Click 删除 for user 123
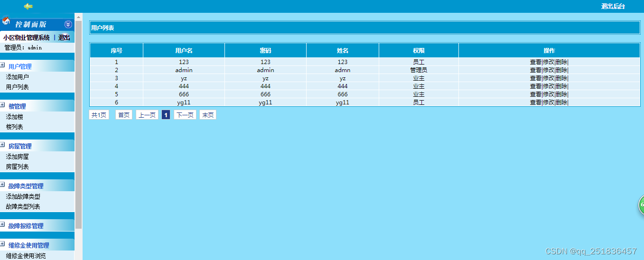 click(561, 62)
